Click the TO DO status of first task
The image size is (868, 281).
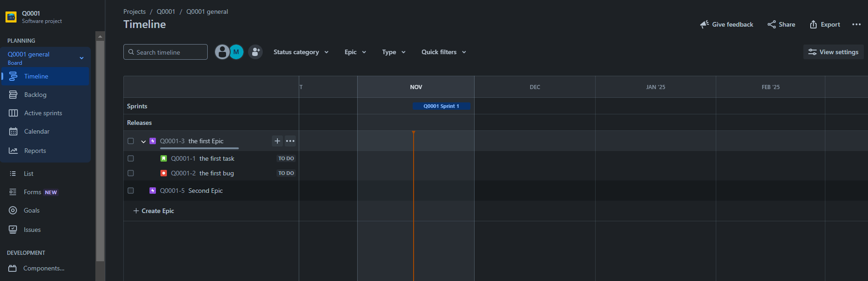click(x=286, y=158)
